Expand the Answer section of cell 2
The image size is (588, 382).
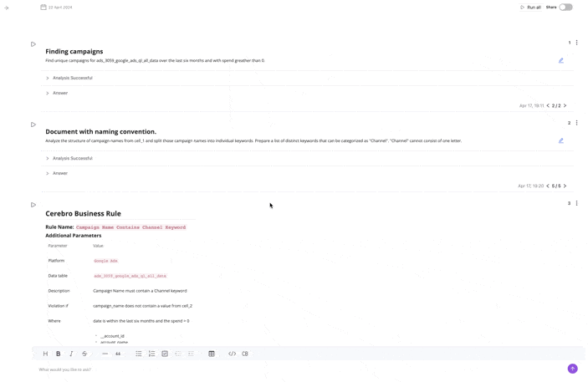(48, 173)
